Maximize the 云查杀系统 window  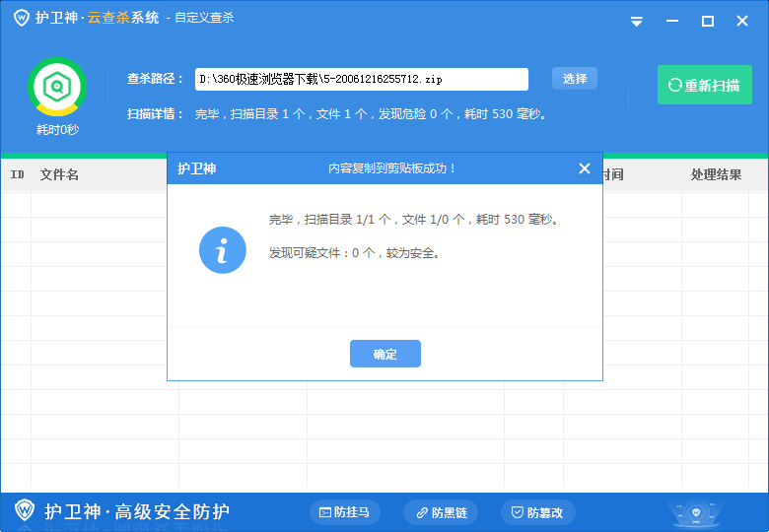(708, 21)
